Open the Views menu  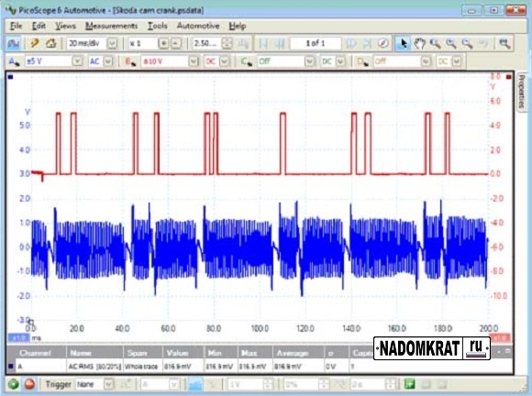click(65, 26)
